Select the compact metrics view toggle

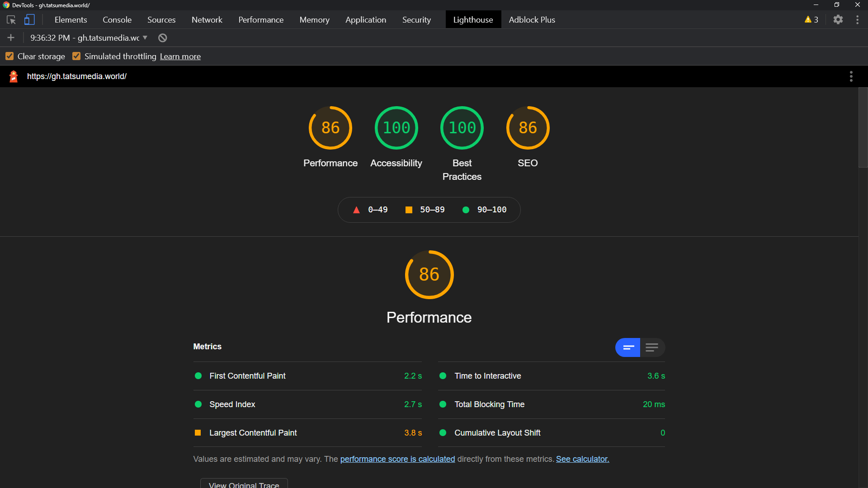pos(628,347)
